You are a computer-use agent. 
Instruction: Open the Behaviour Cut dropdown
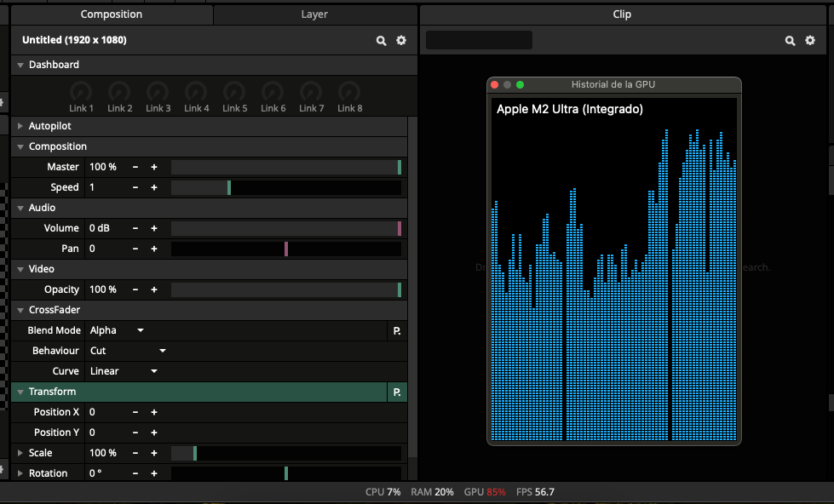tap(128, 351)
